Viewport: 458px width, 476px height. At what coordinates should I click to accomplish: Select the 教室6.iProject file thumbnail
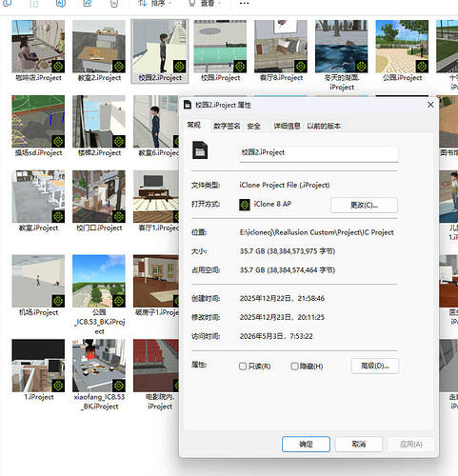[x=156, y=121]
